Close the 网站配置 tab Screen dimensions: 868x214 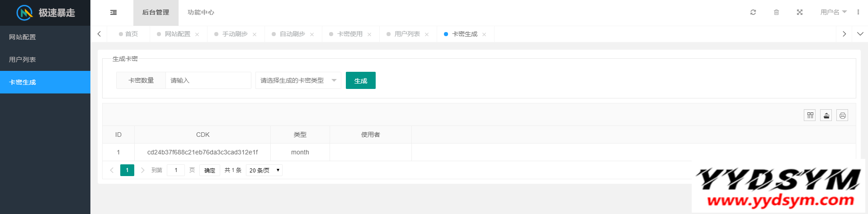pos(197,34)
